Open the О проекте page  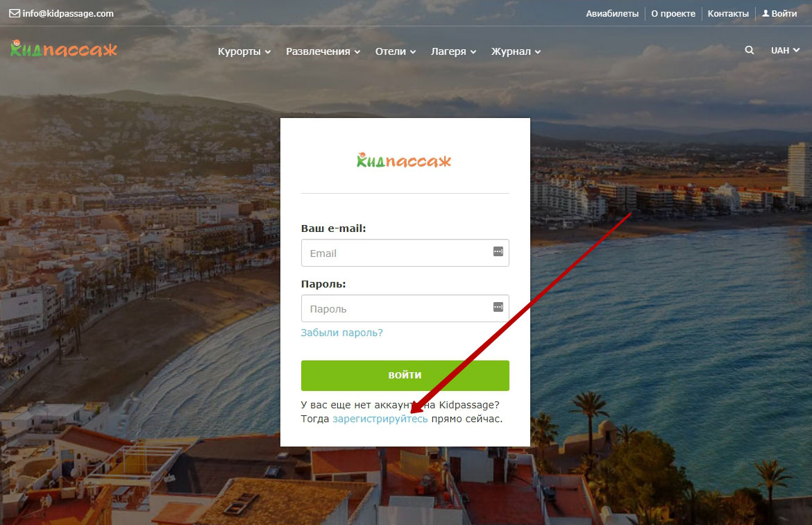(x=673, y=13)
